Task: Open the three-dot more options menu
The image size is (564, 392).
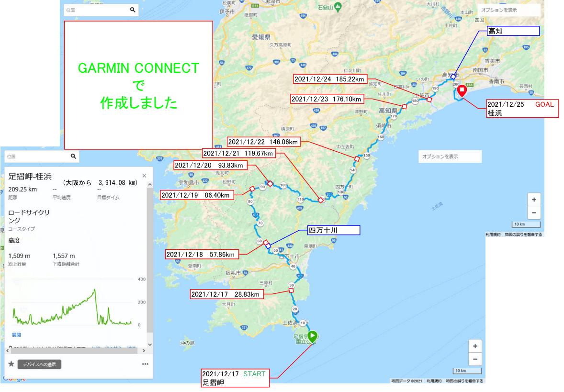Action: tap(146, 364)
